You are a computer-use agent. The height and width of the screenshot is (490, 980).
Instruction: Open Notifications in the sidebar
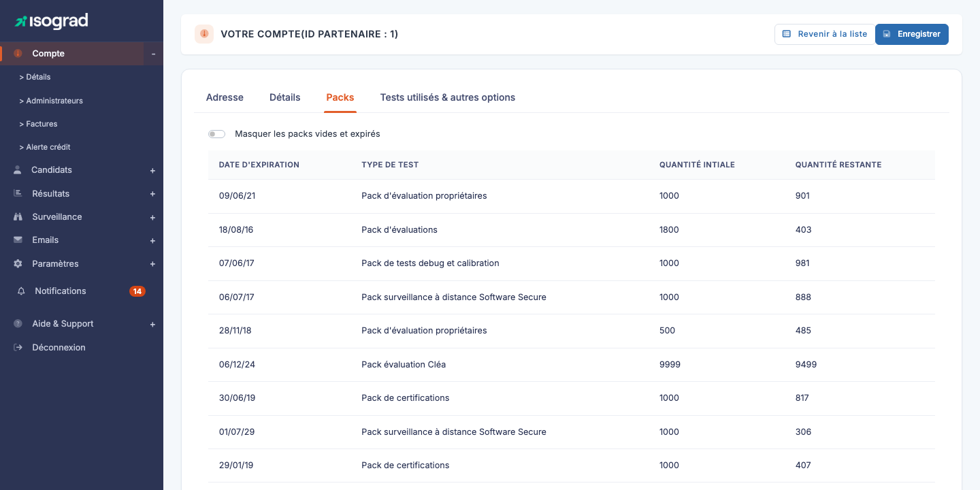pos(82,291)
